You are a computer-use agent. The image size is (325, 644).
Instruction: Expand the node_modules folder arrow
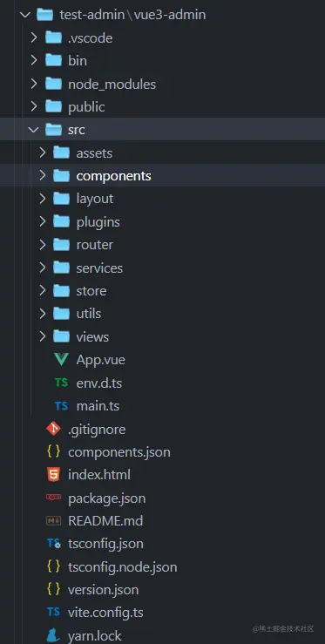tap(34, 84)
